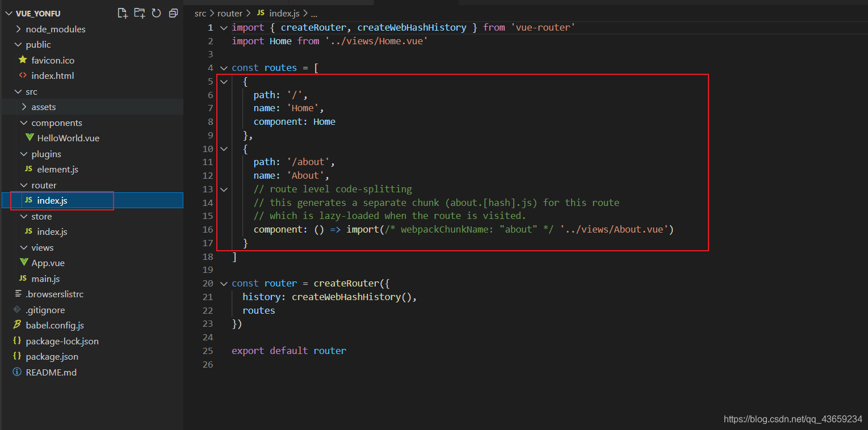
Task: Fold the comment block at line 13
Action: coord(224,189)
